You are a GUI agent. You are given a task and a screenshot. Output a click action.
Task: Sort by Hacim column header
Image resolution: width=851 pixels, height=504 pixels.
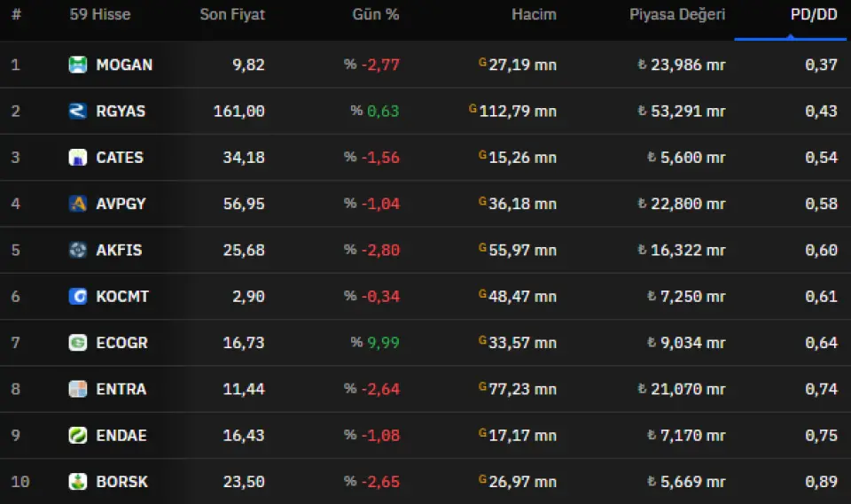(x=534, y=15)
